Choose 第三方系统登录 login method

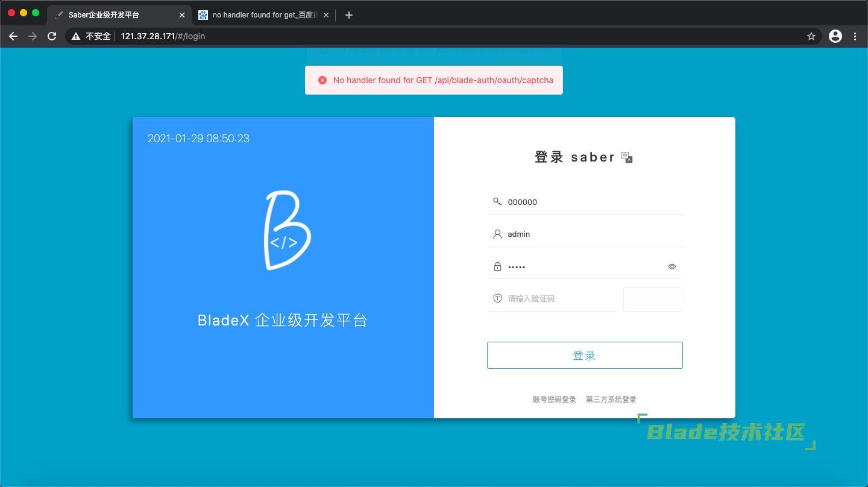click(x=611, y=400)
